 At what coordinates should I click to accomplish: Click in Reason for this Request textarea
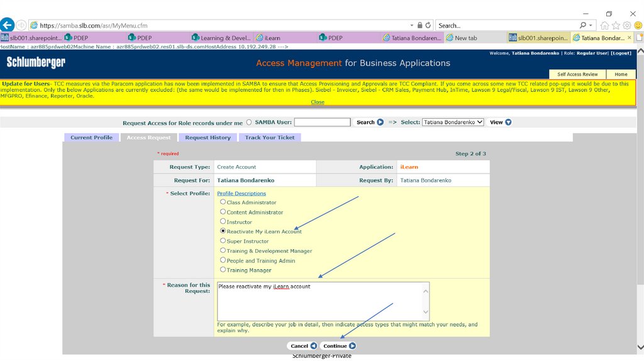[x=323, y=301]
